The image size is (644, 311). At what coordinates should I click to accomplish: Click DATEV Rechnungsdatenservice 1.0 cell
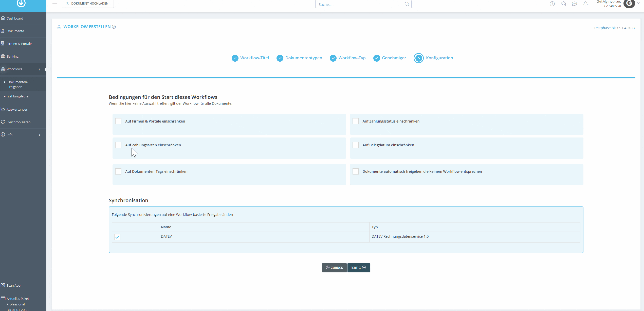pyautogui.click(x=474, y=237)
